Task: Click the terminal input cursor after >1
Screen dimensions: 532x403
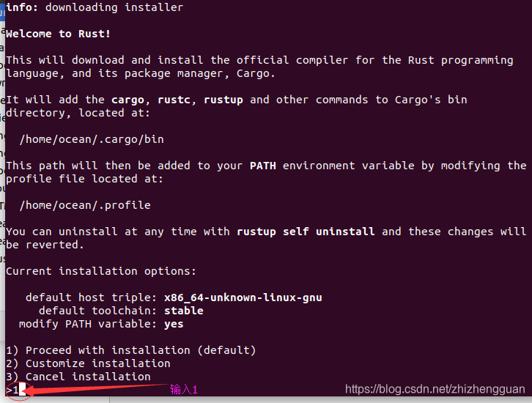Action: 22,389
